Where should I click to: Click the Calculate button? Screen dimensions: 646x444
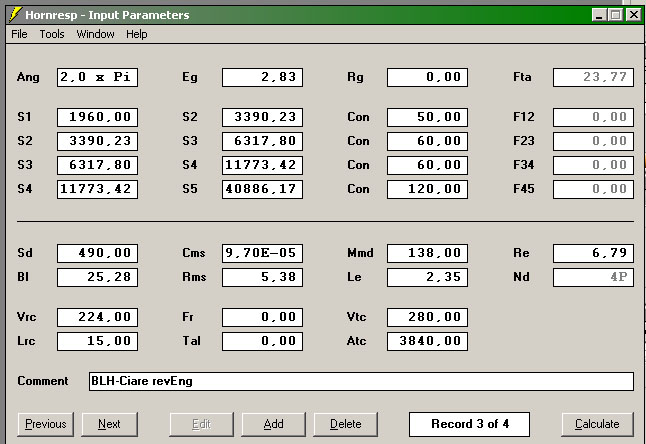[x=597, y=424]
